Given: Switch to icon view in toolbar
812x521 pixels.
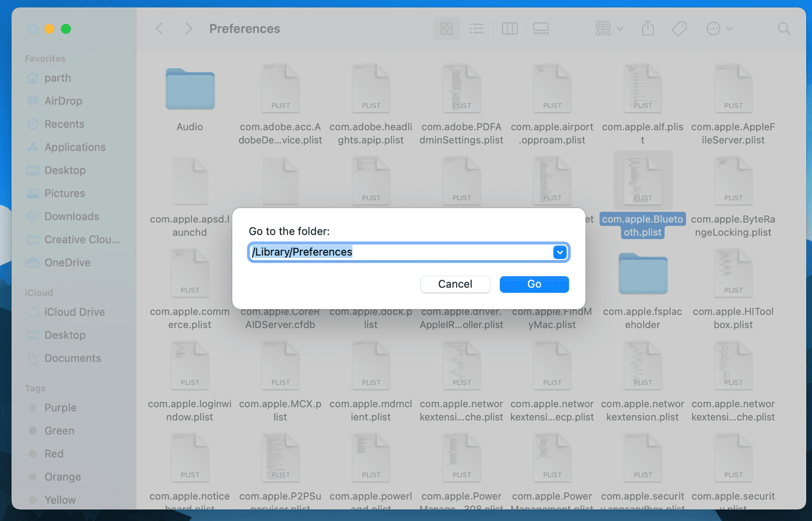Looking at the screenshot, I should (x=446, y=29).
